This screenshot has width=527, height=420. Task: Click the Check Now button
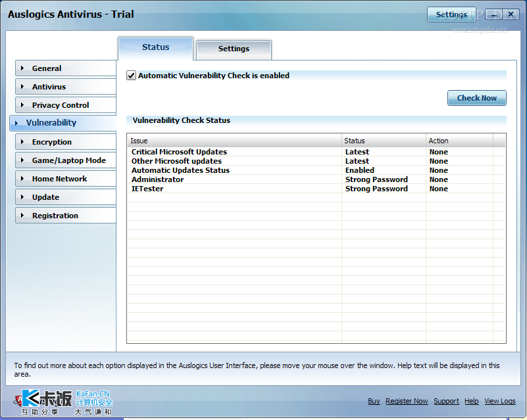coord(476,98)
